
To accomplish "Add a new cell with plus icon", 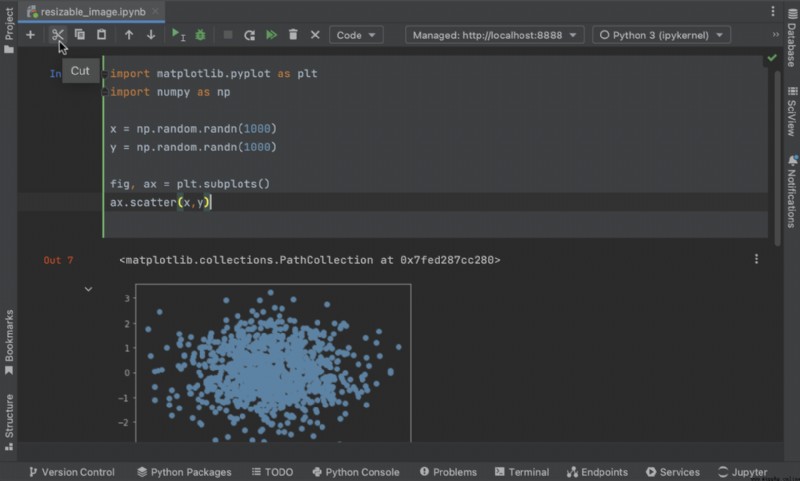I will click(x=31, y=35).
